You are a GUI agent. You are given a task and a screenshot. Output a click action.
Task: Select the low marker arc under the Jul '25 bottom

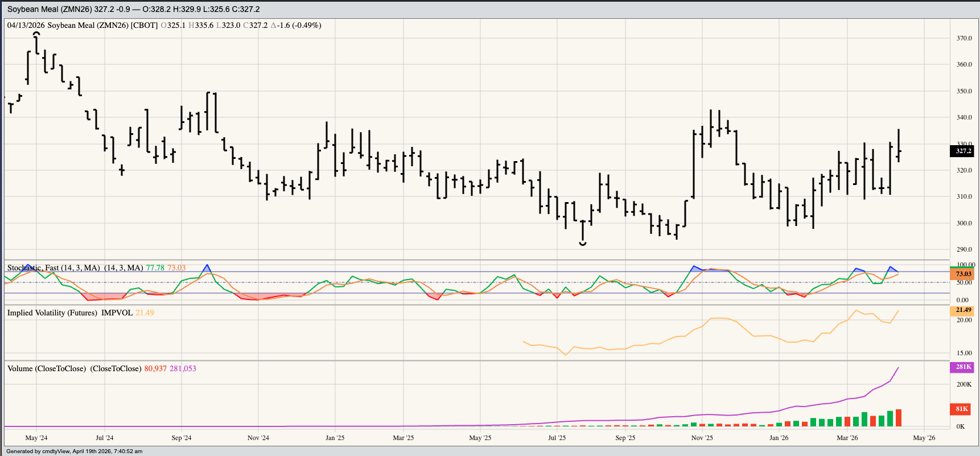(583, 244)
